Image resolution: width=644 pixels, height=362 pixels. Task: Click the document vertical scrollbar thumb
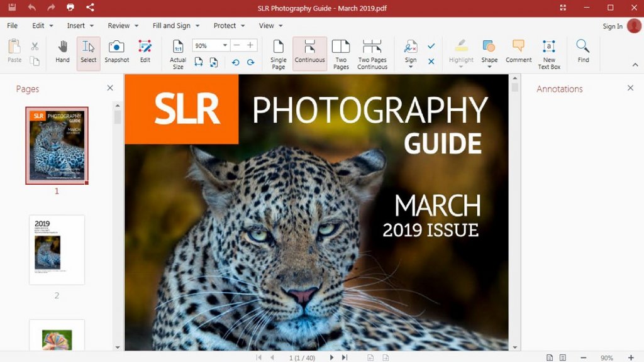coord(514,87)
